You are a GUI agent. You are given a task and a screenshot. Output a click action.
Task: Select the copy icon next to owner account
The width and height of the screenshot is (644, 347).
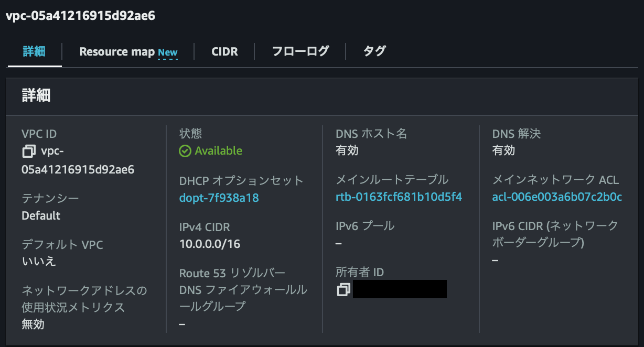click(344, 289)
